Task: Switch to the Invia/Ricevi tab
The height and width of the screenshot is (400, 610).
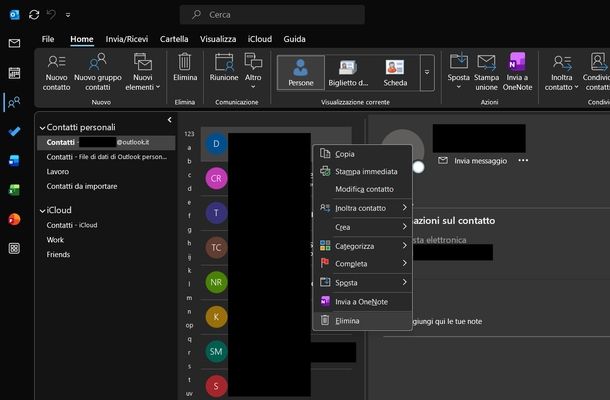Action: click(126, 39)
